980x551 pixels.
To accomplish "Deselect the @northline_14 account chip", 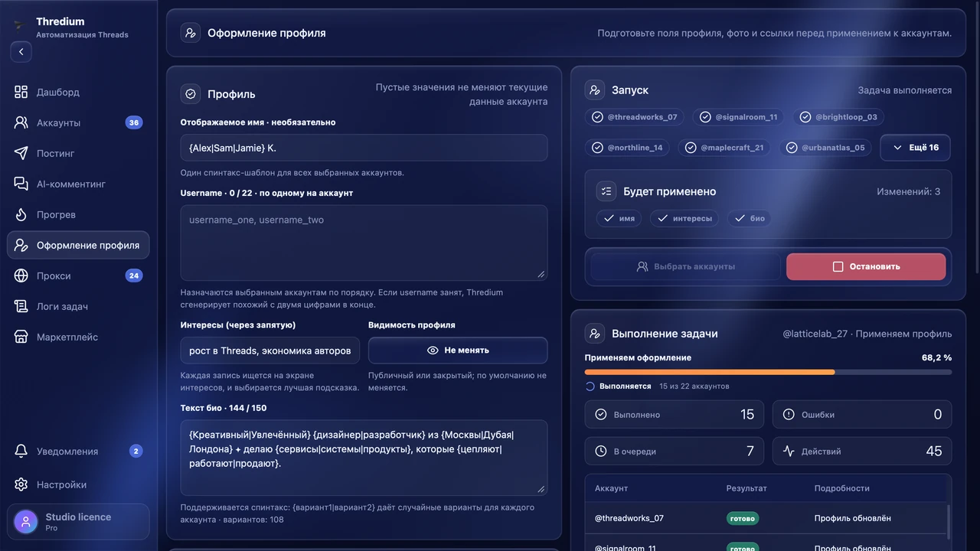I will coord(628,148).
